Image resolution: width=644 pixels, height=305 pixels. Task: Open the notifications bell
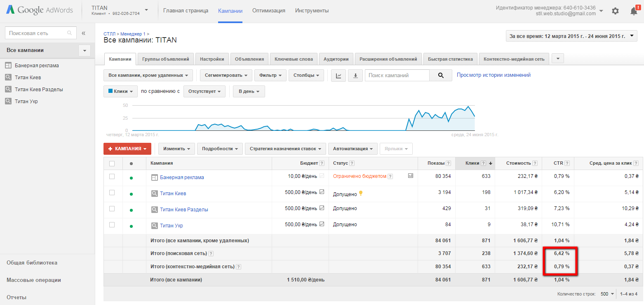634,11
